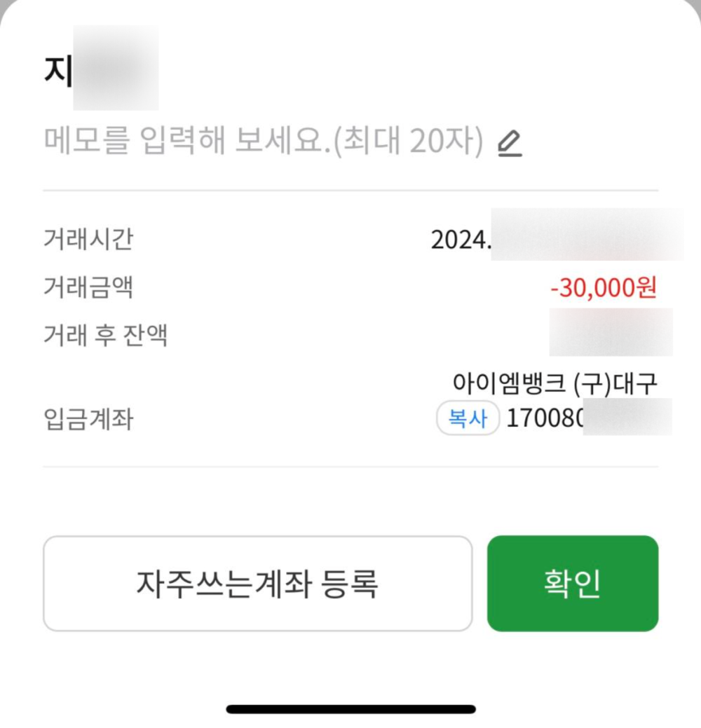
Task: Click the 아이엠뱅크 (구)대구 bank name
Action: (x=554, y=383)
